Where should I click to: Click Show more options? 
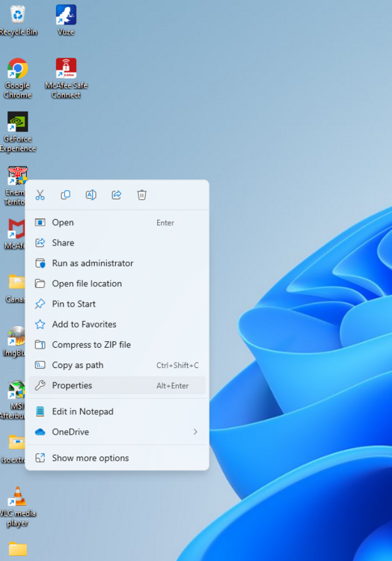[x=117, y=459]
